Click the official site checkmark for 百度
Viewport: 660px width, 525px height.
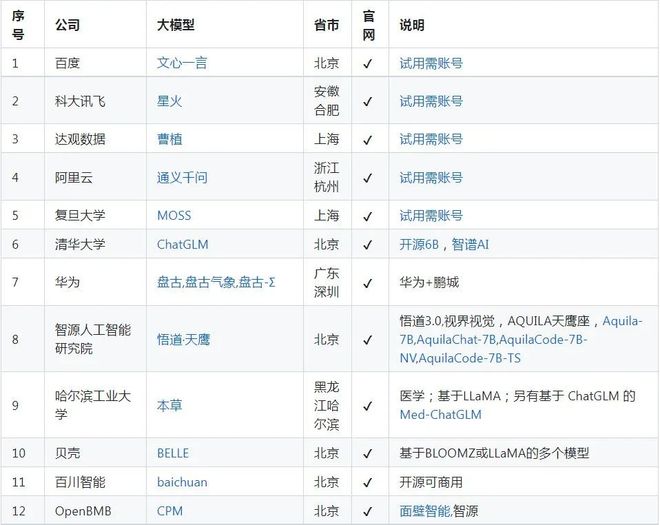368,64
